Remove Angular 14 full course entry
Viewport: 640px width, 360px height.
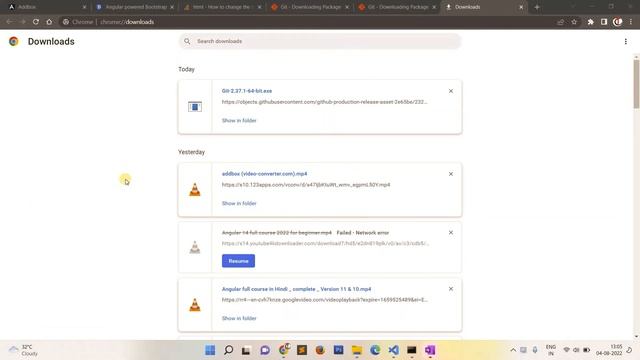coord(451,232)
